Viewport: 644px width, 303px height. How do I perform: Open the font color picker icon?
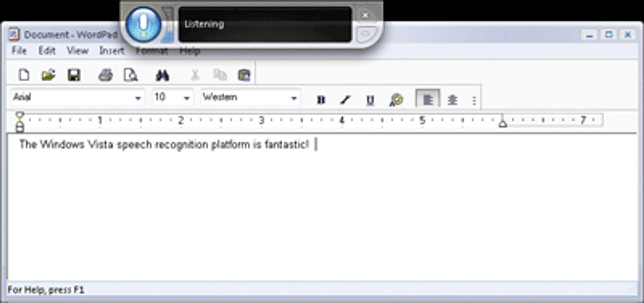[x=396, y=100]
